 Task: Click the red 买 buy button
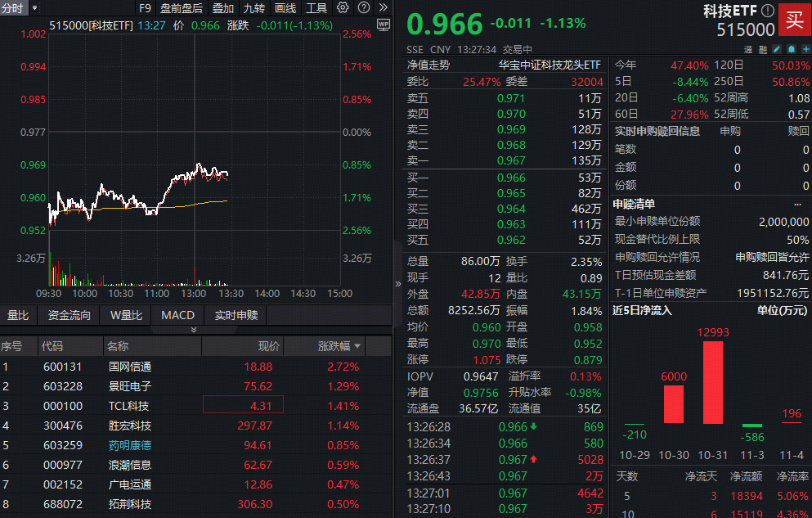click(x=793, y=20)
